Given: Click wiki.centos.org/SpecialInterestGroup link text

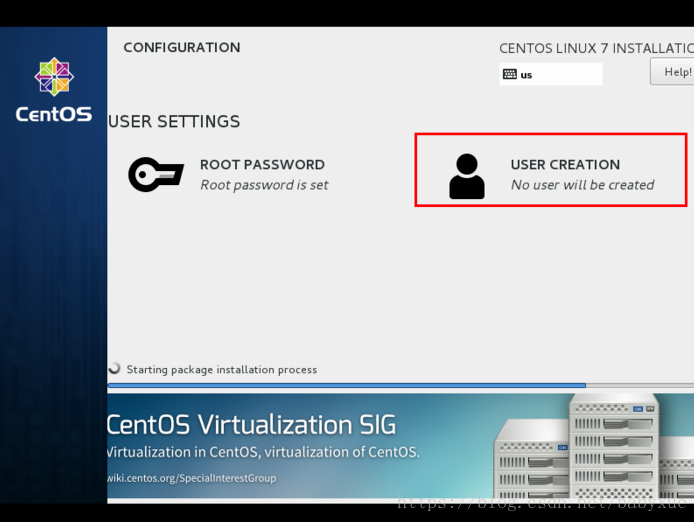Looking at the screenshot, I should click(x=191, y=478).
